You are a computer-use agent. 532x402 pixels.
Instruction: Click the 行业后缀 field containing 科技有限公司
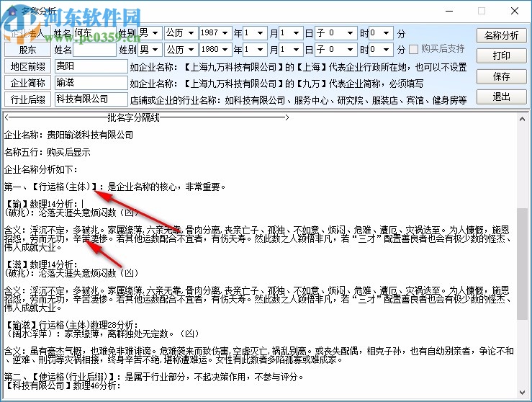(x=91, y=99)
